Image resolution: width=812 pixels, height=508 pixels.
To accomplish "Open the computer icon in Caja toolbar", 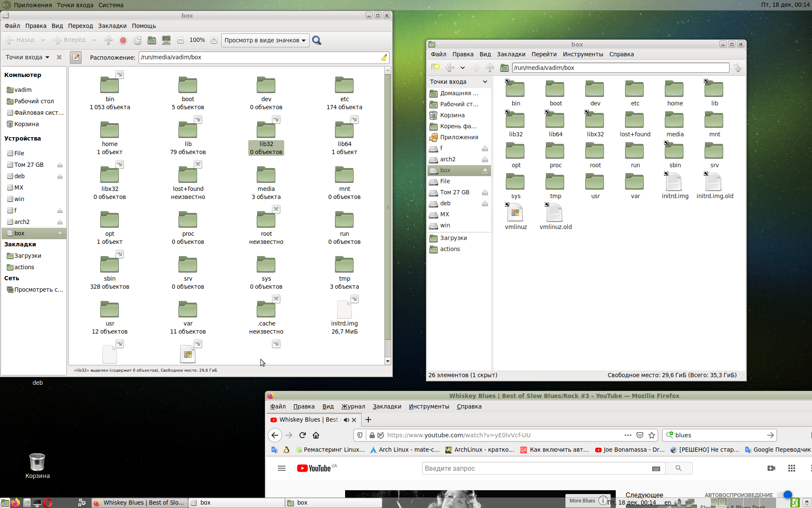I will pyautogui.click(x=166, y=40).
